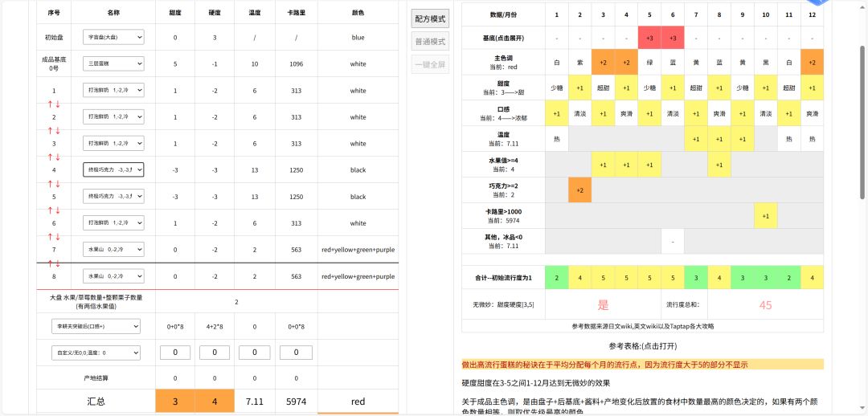Open row 3 ingredient dropdown 打泡鲜奶
Image resolution: width=868 pixels, height=416 pixels.
point(113,143)
